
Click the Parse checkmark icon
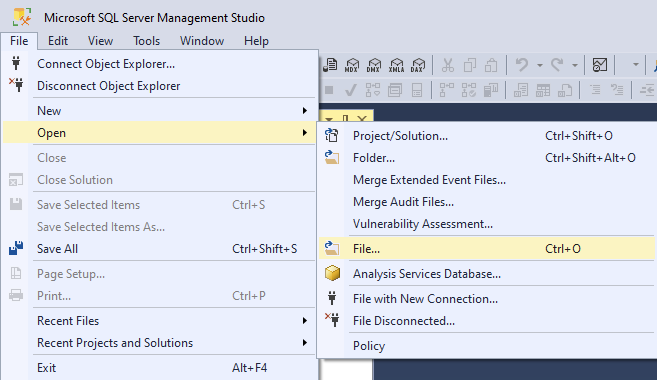(350, 90)
